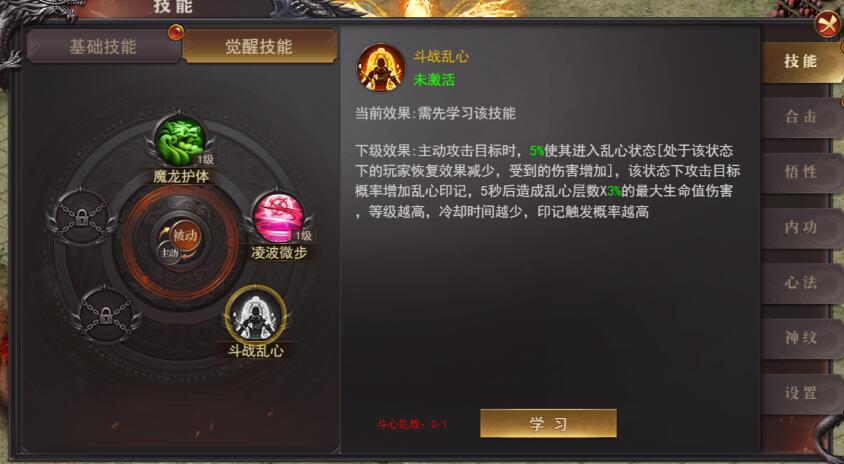Click the red notification dot on 基础技能

pos(175,32)
